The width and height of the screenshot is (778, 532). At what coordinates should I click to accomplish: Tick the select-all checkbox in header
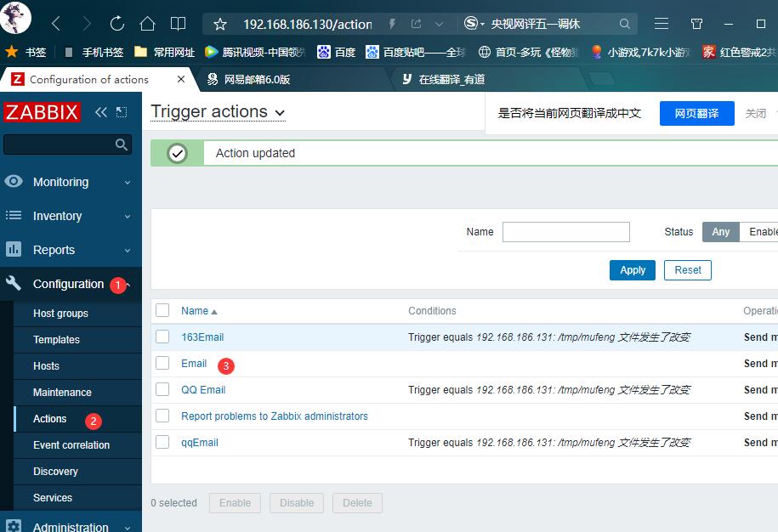pyautogui.click(x=162, y=310)
